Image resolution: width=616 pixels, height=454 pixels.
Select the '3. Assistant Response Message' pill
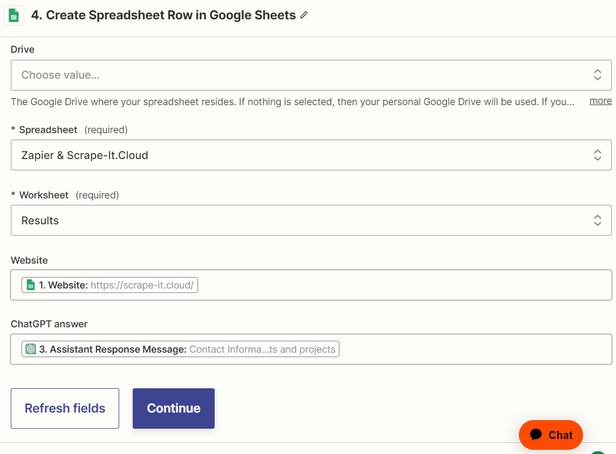pos(181,349)
